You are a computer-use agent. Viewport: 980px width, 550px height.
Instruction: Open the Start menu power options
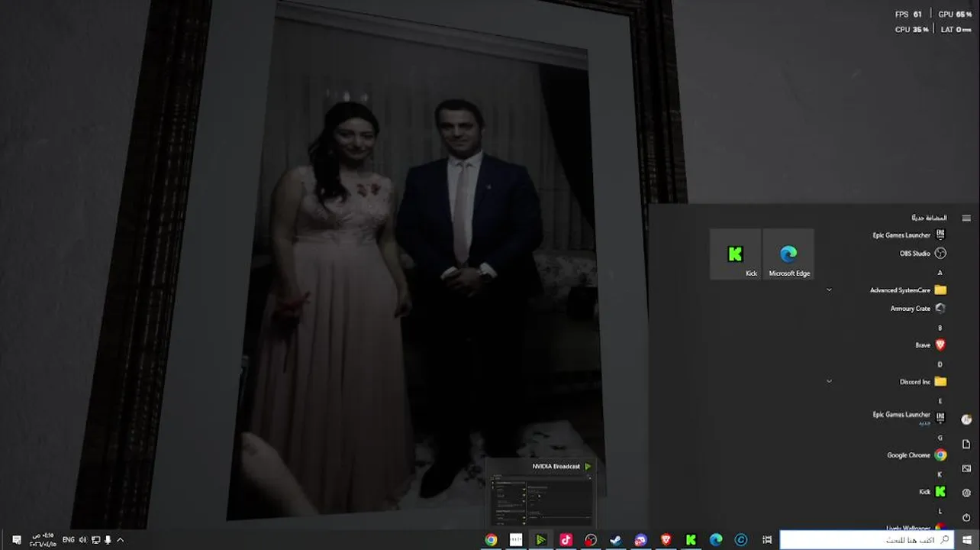coord(966,517)
